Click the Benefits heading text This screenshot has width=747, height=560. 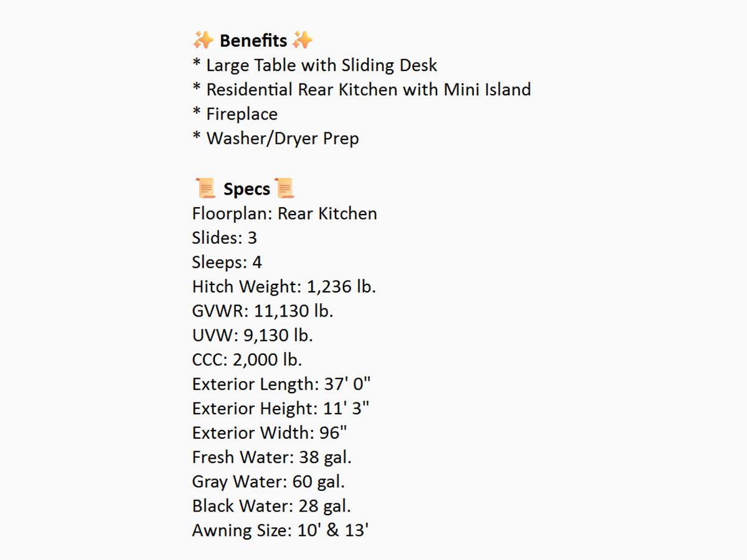[253, 41]
